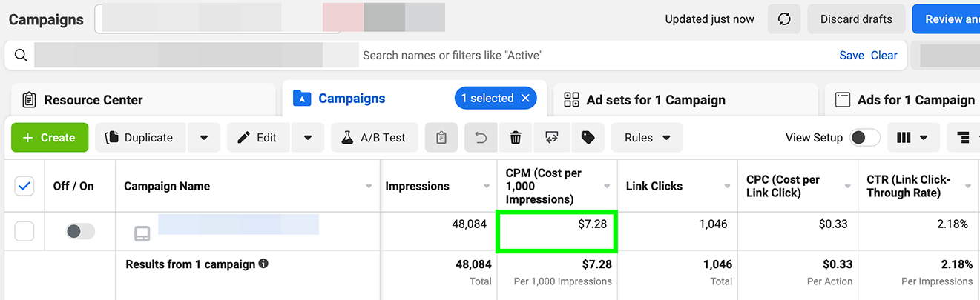980x300 pixels.
Task: Toggle the View Setup switch
Action: [864, 138]
